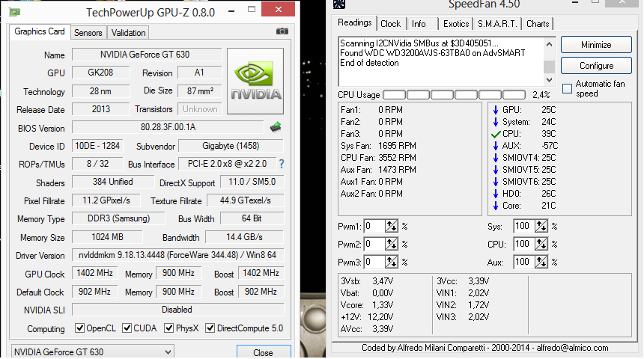
Task: Click Subvendor Gigabyte (1458) field
Action: click(x=231, y=146)
